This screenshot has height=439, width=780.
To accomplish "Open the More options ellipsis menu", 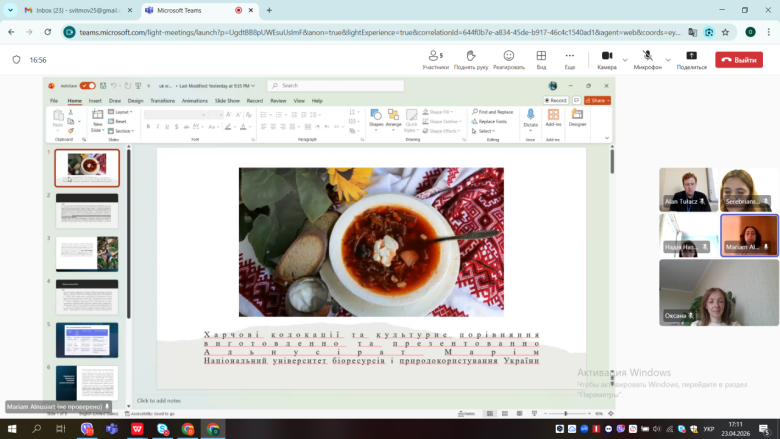I will pos(570,60).
